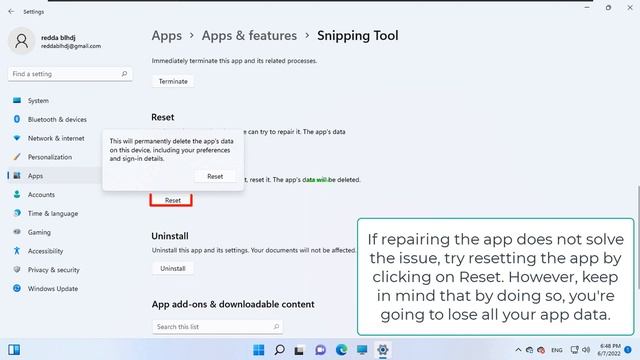Image resolution: width=640 pixels, height=360 pixels.
Task: Open volume control in system tray
Action: 586,350
